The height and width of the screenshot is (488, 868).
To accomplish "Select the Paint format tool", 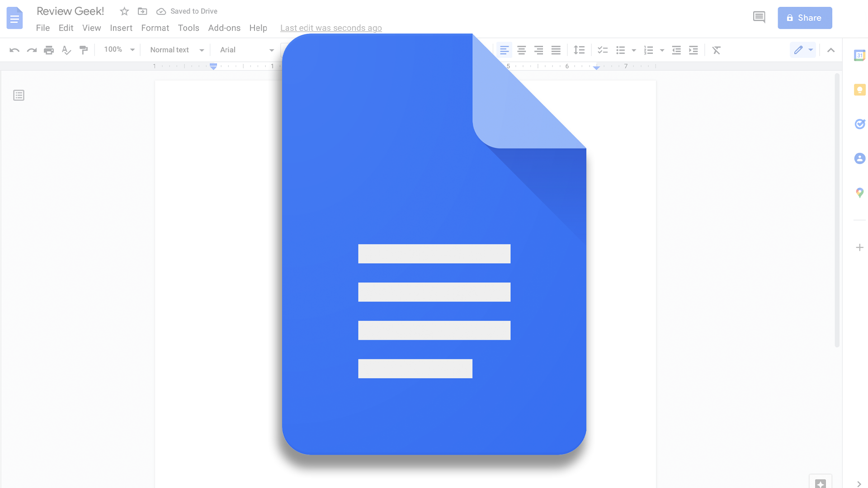I will 84,50.
